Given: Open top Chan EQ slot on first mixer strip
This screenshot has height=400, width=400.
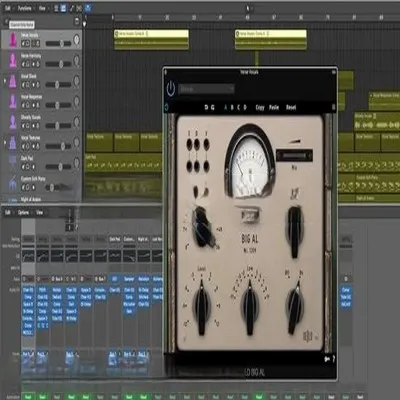Looking at the screenshot, I should pos(28,290).
